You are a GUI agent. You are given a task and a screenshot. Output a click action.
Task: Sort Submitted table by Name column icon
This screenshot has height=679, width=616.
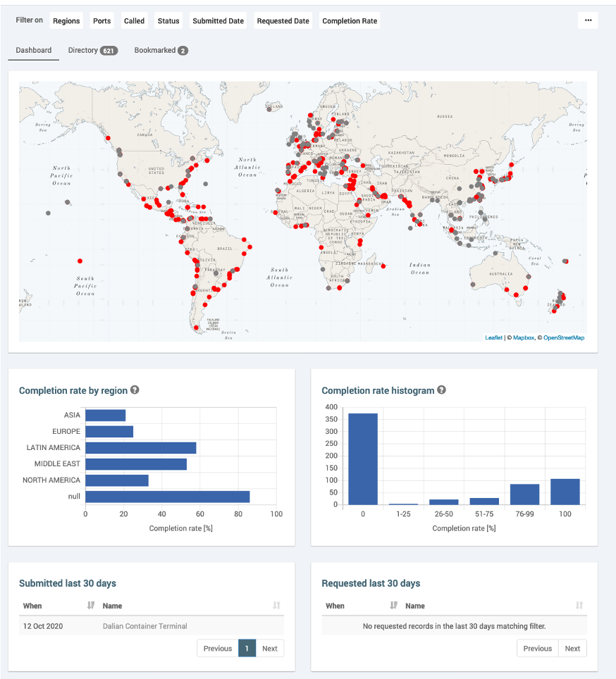point(276,606)
